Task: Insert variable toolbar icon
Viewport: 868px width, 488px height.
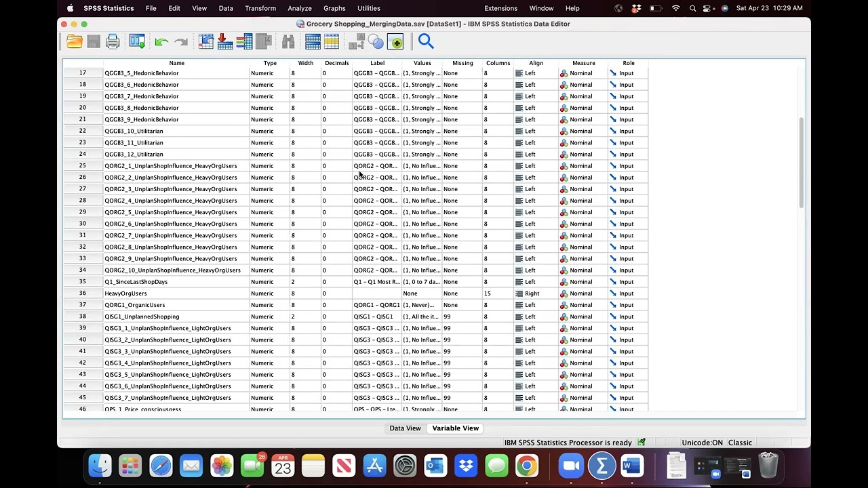Action: (x=332, y=42)
